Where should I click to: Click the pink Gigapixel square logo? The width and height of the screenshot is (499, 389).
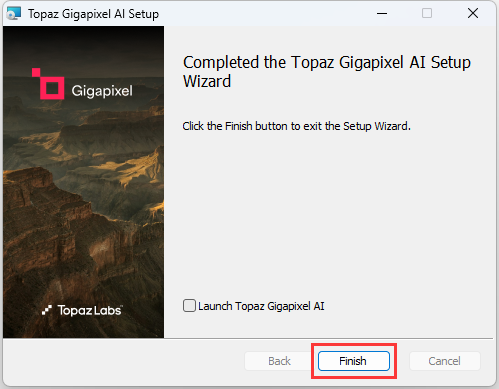(48, 84)
